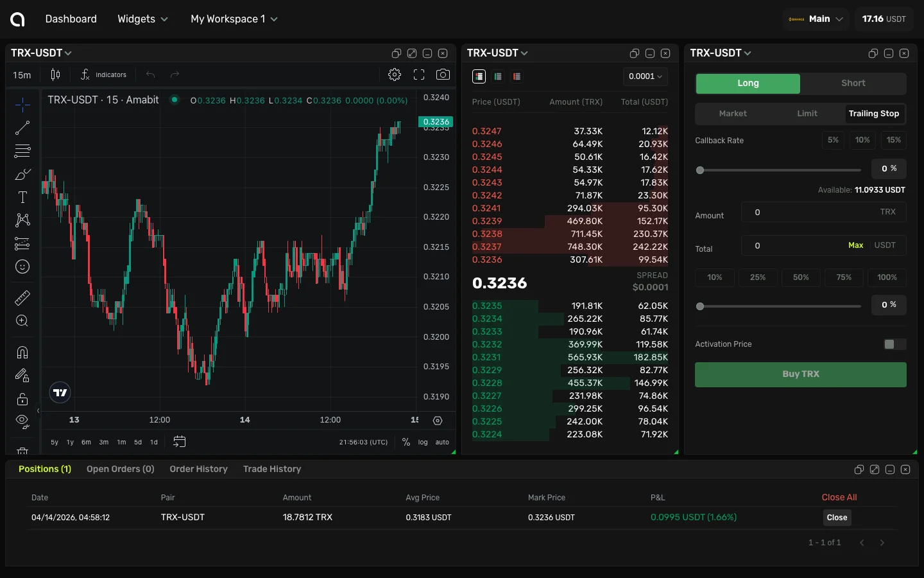Expand the Main account selector
Screen dimensions: 924x578
pos(816,19)
